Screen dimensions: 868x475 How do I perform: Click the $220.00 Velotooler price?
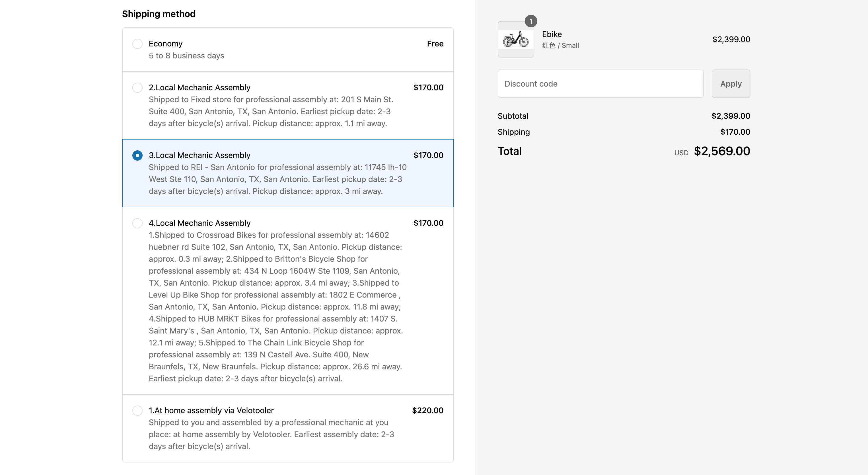tap(427, 411)
